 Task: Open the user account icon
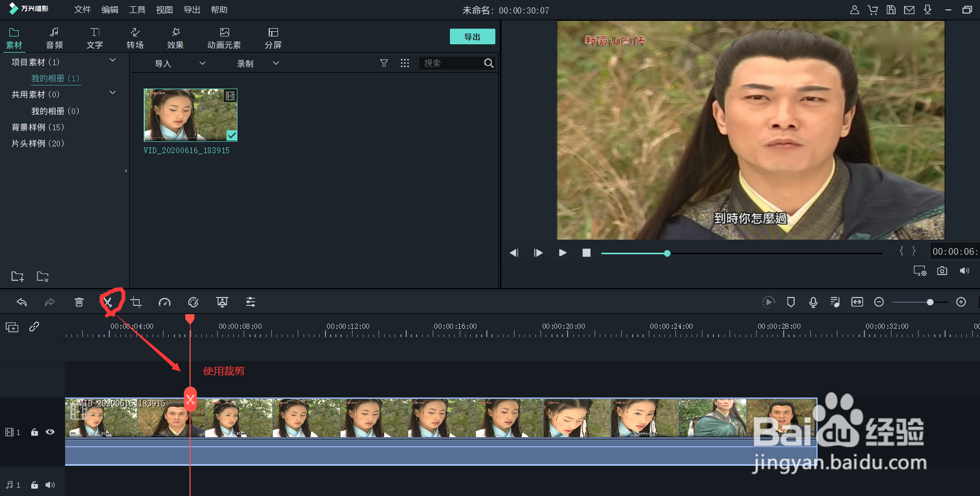[x=855, y=10]
